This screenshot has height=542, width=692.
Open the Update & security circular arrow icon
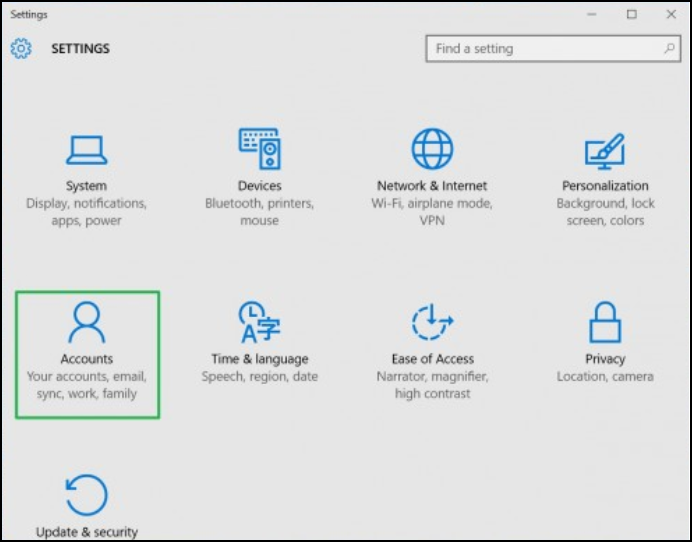(86, 495)
